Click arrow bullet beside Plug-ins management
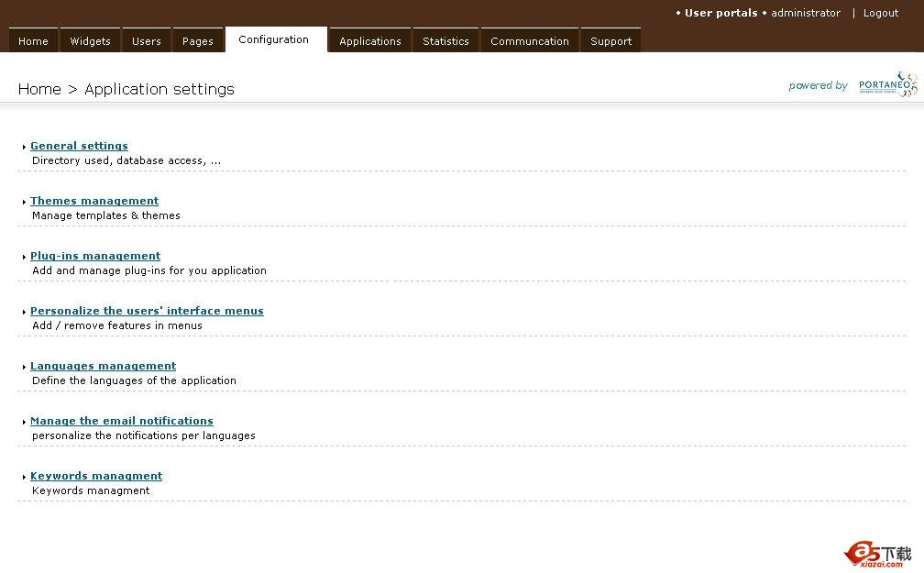 (x=24, y=257)
